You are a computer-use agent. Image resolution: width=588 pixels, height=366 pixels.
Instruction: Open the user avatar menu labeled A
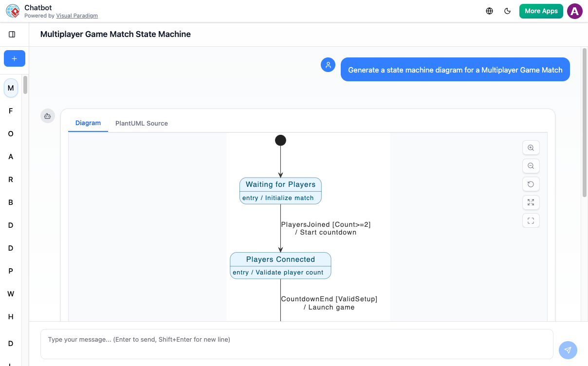pyautogui.click(x=575, y=11)
